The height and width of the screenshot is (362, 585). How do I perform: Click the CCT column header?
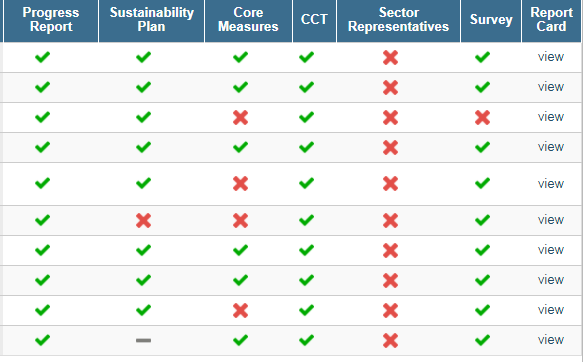314,19
